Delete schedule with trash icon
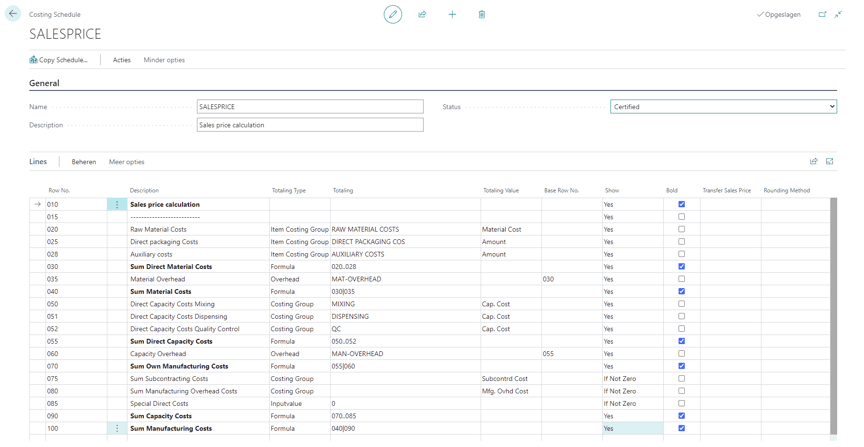 pyautogui.click(x=482, y=14)
